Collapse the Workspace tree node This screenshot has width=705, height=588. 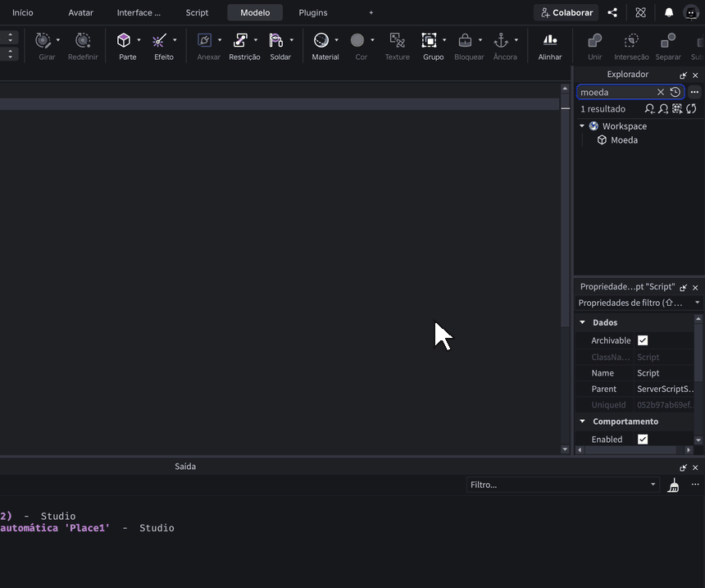click(582, 126)
